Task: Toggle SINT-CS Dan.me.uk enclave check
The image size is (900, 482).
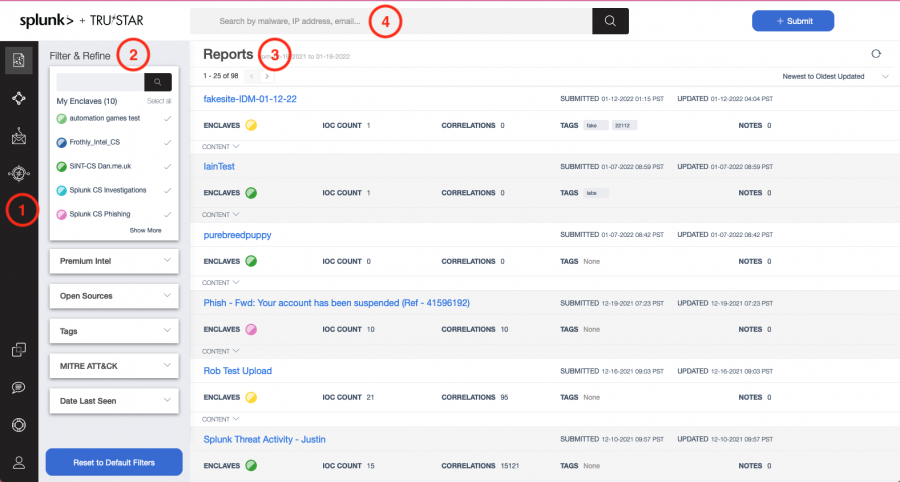Action: pos(167,166)
